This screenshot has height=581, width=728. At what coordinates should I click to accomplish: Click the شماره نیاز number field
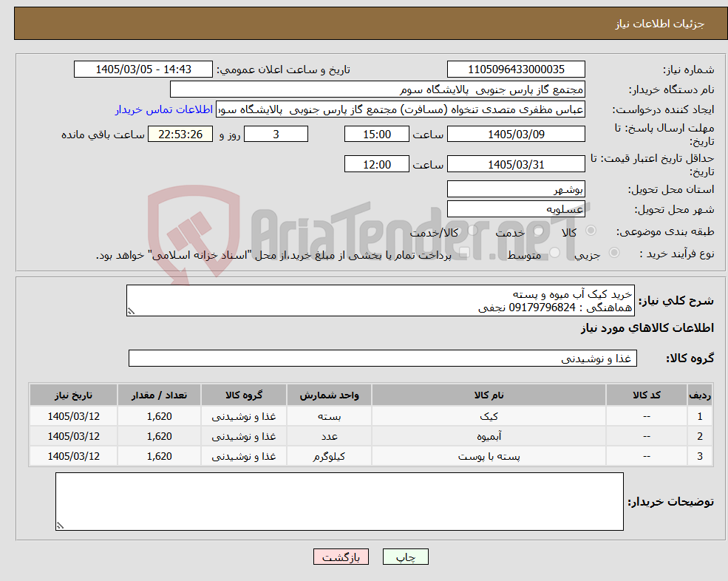tap(516, 69)
